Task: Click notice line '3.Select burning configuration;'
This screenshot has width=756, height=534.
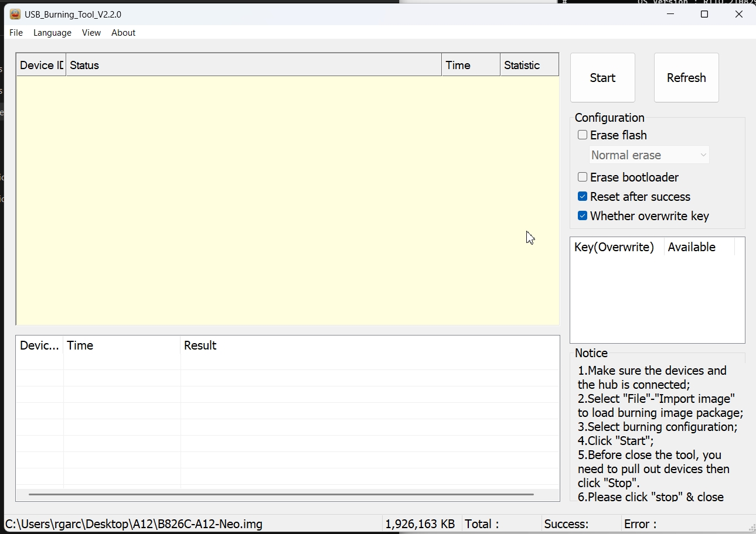Action: pyautogui.click(x=658, y=427)
